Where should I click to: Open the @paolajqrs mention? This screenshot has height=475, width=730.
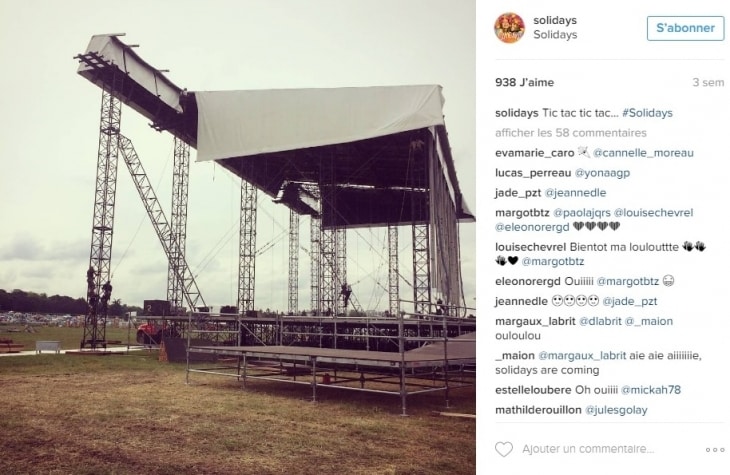tap(581, 213)
